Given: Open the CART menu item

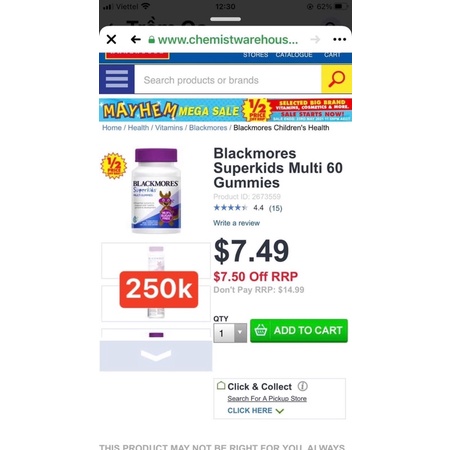Looking at the screenshot, I should 332,55.
